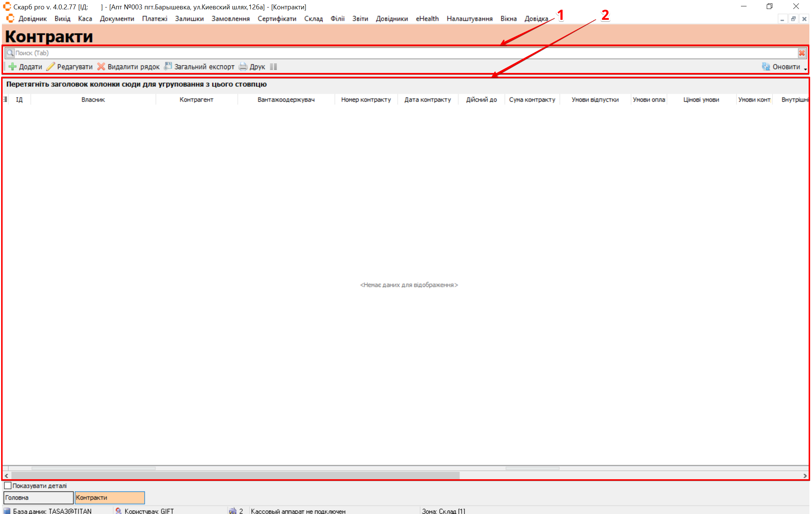Clear search with the red X icon
Image resolution: width=812 pixels, height=514 pixels.
802,53
